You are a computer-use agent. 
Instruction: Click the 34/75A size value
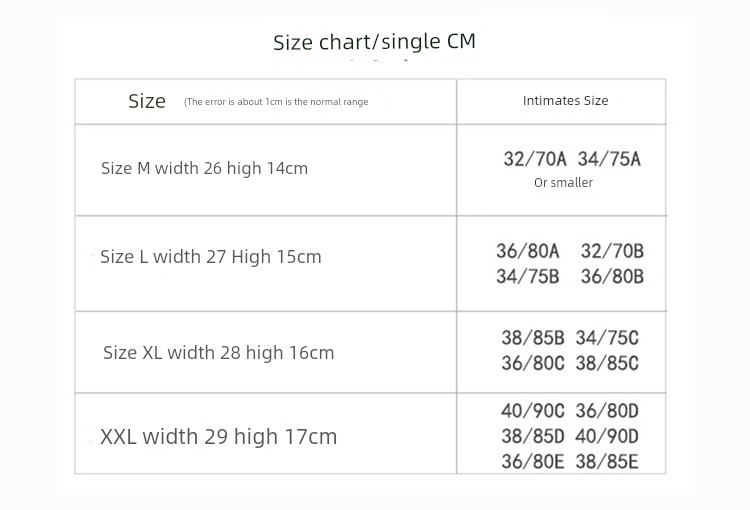coord(609,159)
